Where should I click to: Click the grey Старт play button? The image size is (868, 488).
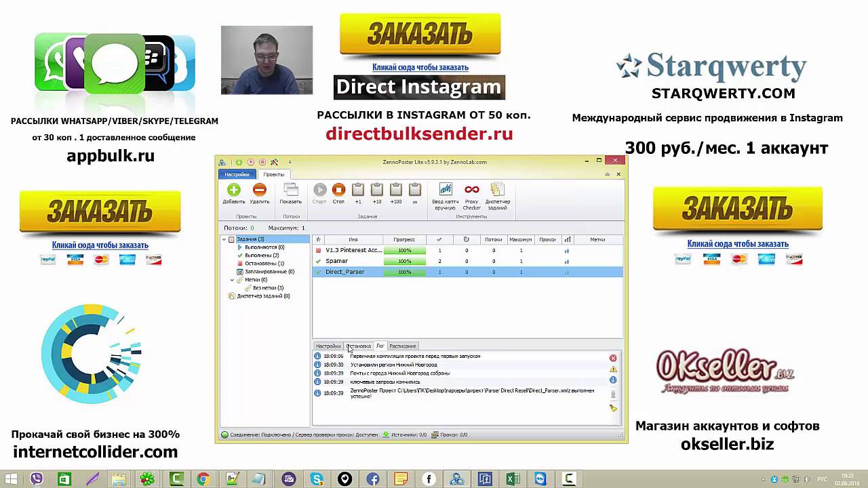click(x=319, y=190)
